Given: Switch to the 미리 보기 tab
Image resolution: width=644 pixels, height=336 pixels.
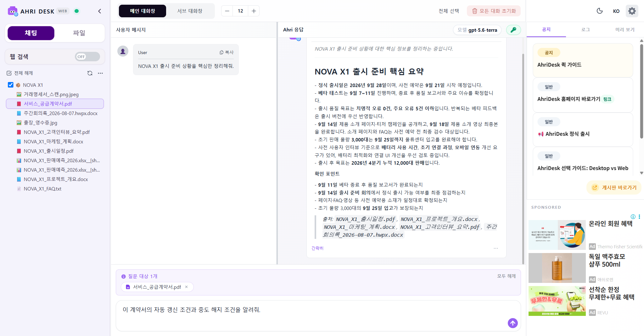Looking at the screenshot, I should pos(625,30).
